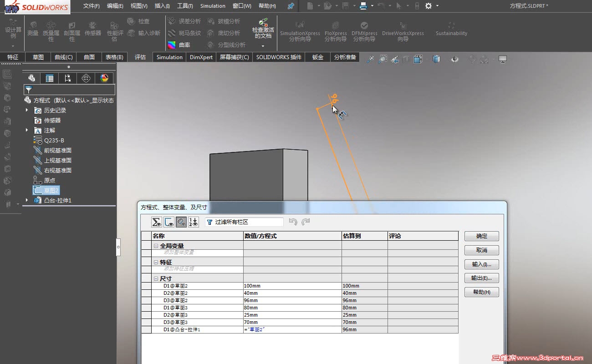This screenshot has height=364, width=592.
Task: Collapse the 尺寸 section
Action: [156, 279]
